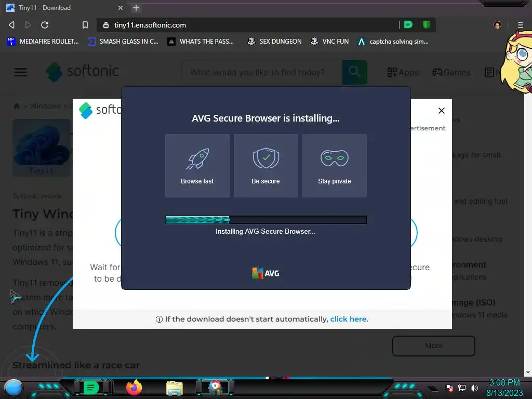Open Firefox from the taskbar

coord(134,388)
